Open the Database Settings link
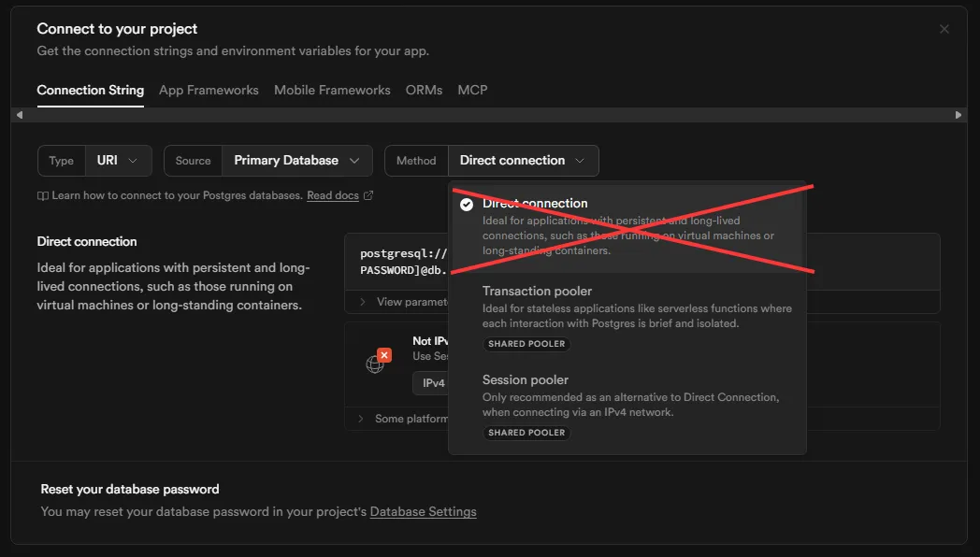Screen dimensions: 980x557 click(423, 512)
